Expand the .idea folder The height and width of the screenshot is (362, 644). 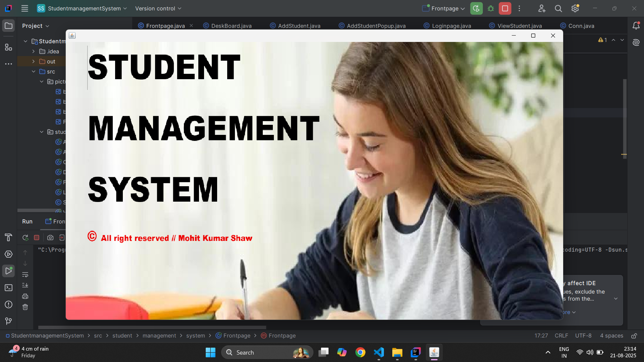coord(34,51)
